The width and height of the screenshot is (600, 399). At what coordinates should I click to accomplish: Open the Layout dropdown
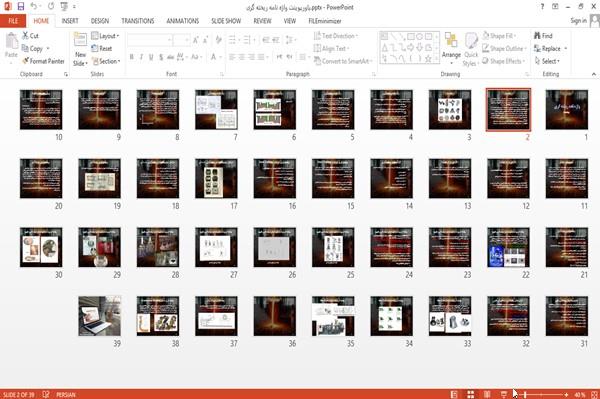[106, 36]
